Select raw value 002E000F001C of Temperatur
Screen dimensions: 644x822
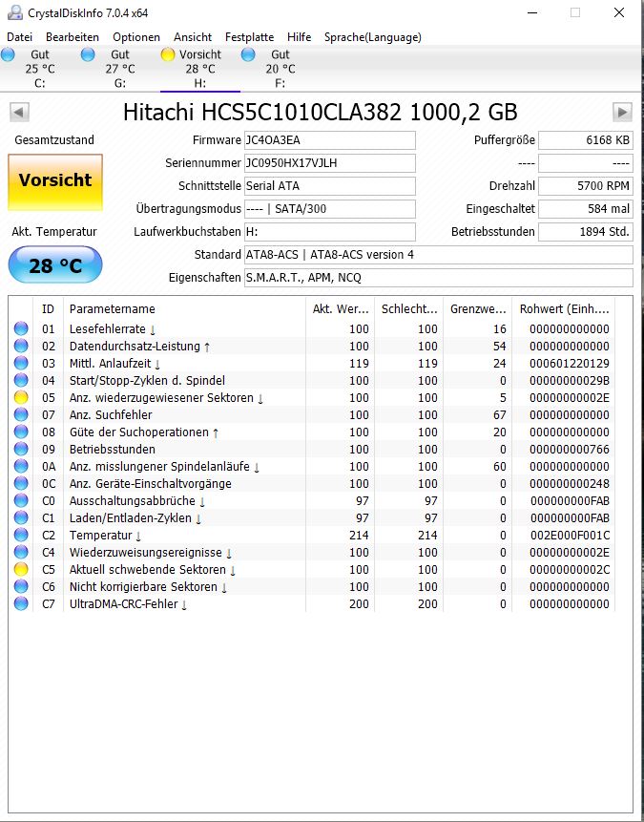coord(569,536)
